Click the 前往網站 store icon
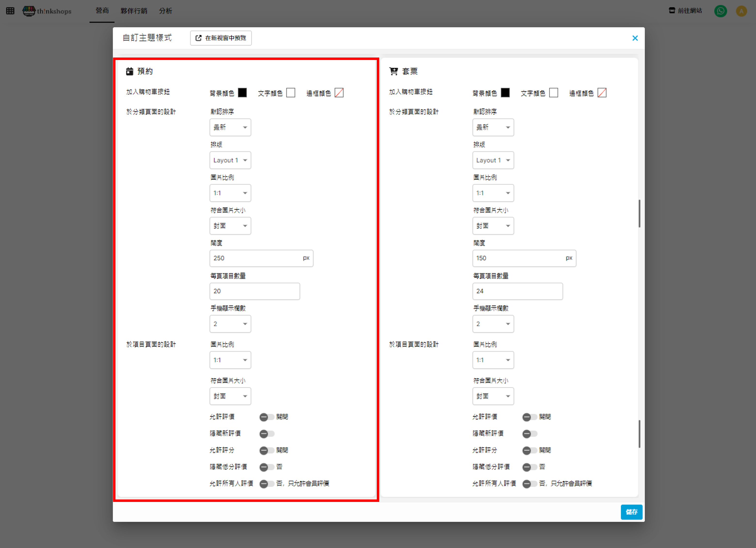 (x=672, y=11)
